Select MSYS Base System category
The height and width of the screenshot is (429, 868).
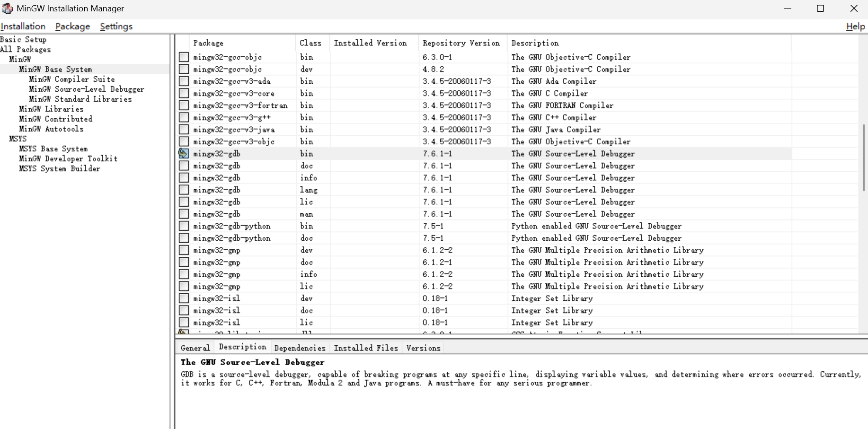pyautogui.click(x=53, y=149)
